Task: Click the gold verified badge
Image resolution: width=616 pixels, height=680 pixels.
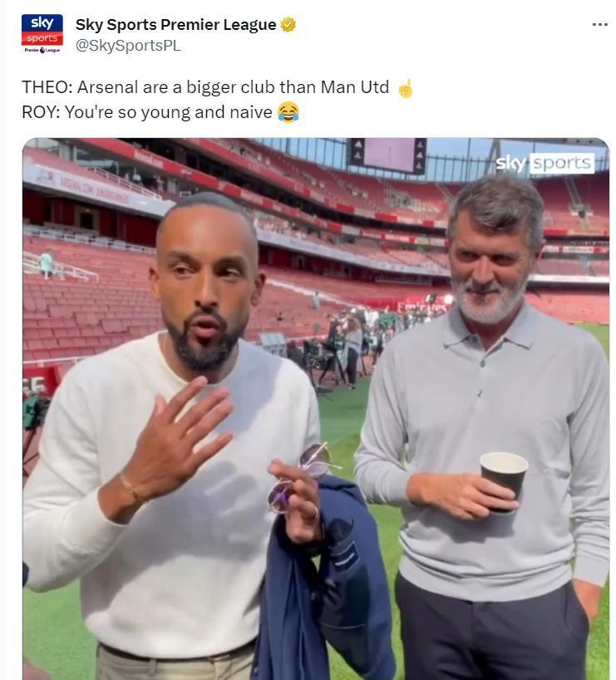Action: (288, 25)
